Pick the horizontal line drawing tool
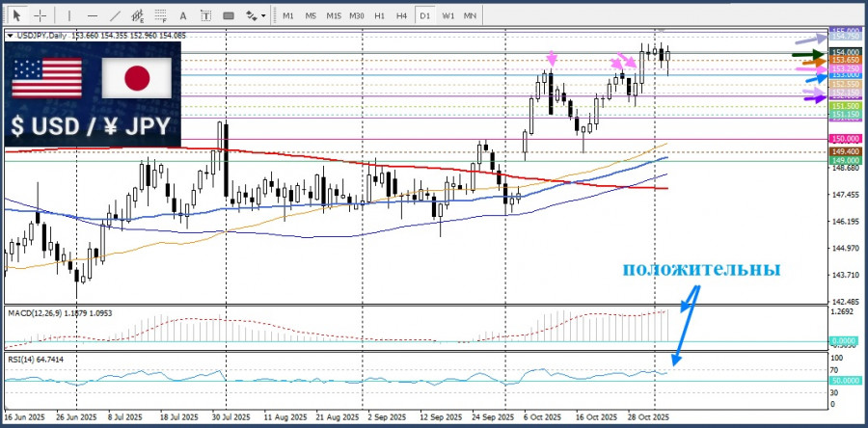 pos(92,15)
